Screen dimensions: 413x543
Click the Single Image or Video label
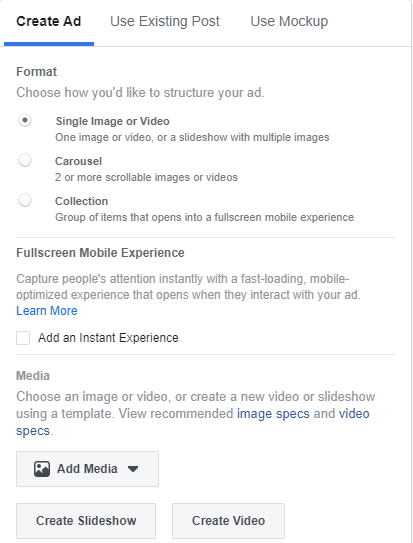tap(113, 121)
